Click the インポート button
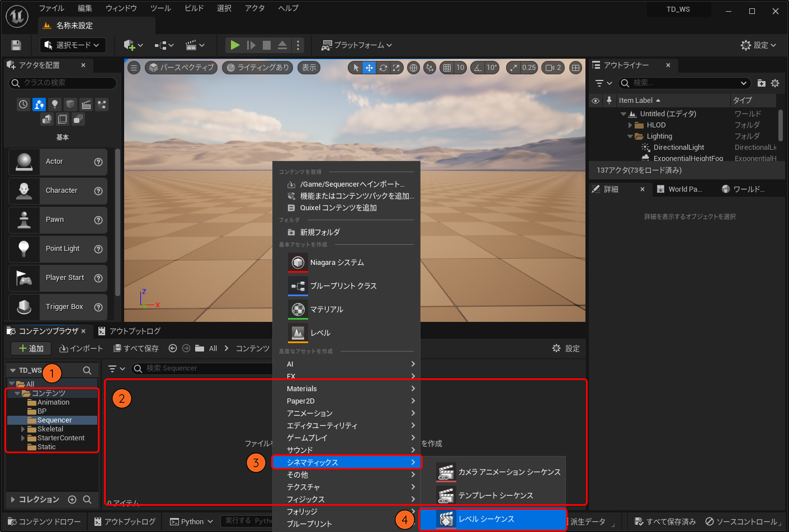This screenshot has height=532, width=789. tap(81, 349)
